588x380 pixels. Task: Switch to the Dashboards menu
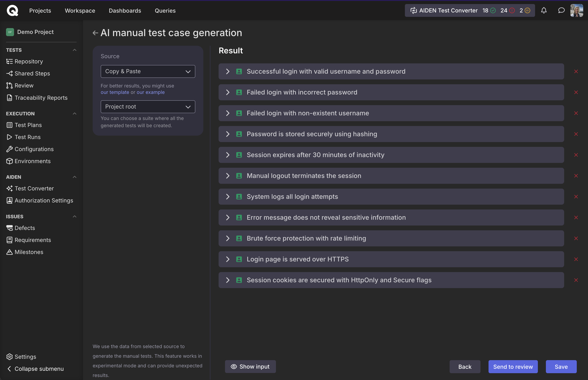[x=125, y=10]
